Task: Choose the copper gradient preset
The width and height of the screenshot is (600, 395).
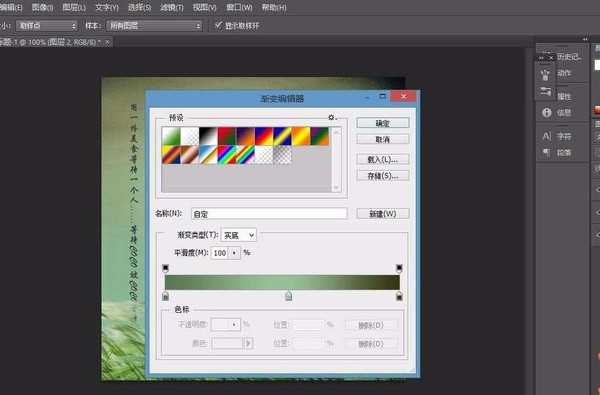Action: (x=189, y=155)
